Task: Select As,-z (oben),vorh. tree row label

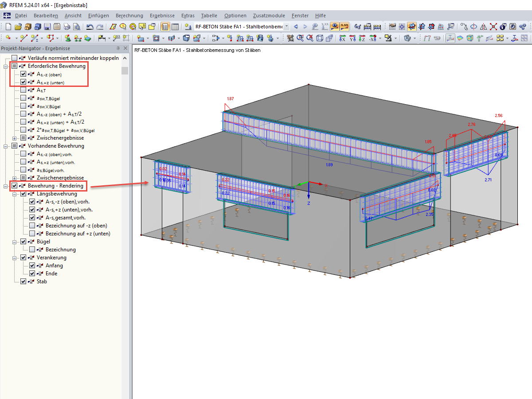Action: tap(54, 154)
